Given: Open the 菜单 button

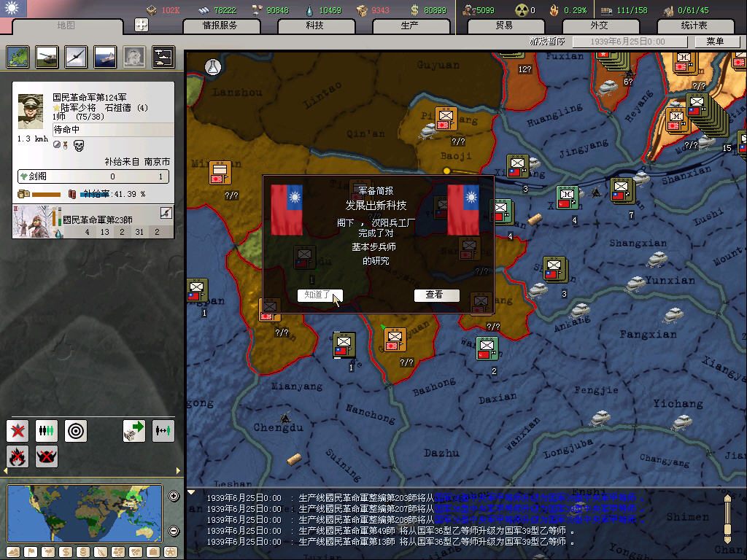Looking at the screenshot, I should coord(716,42).
